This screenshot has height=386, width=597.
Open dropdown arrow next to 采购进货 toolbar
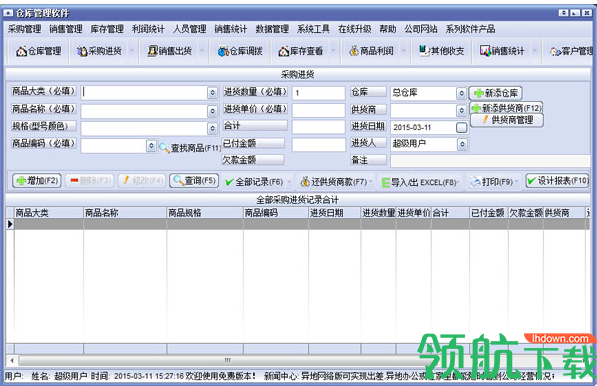pos(132,50)
